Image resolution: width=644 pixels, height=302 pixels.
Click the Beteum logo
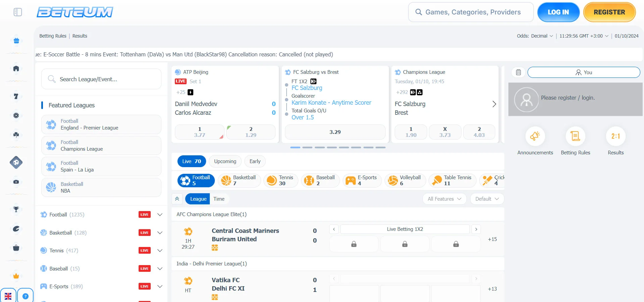pyautogui.click(x=75, y=12)
